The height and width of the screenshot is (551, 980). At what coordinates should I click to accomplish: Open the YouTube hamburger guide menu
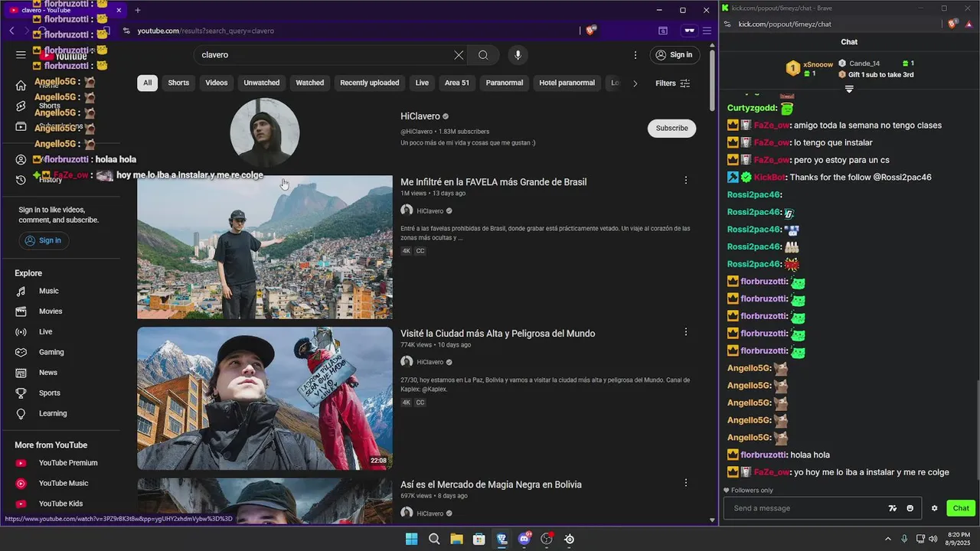tap(21, 54)
